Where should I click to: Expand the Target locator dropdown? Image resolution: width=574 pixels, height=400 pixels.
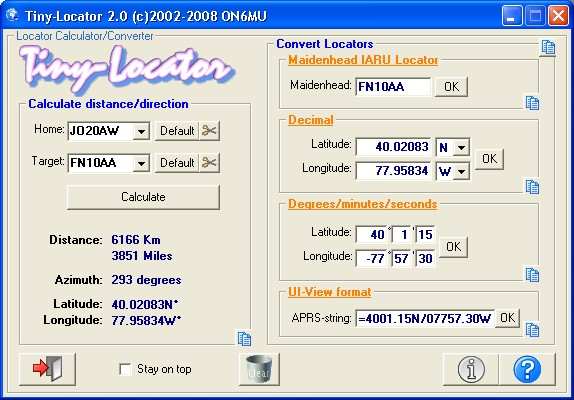(x=141, y=163)
